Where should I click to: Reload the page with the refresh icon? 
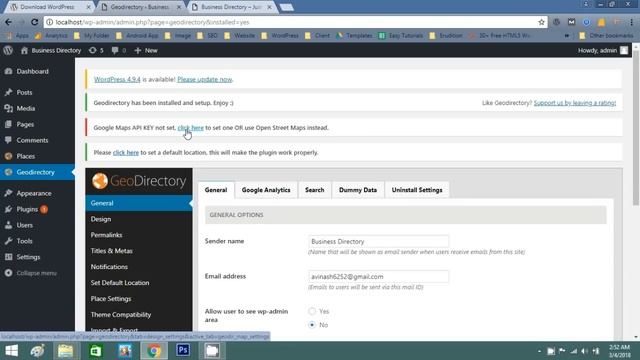[x=35, y=22]
